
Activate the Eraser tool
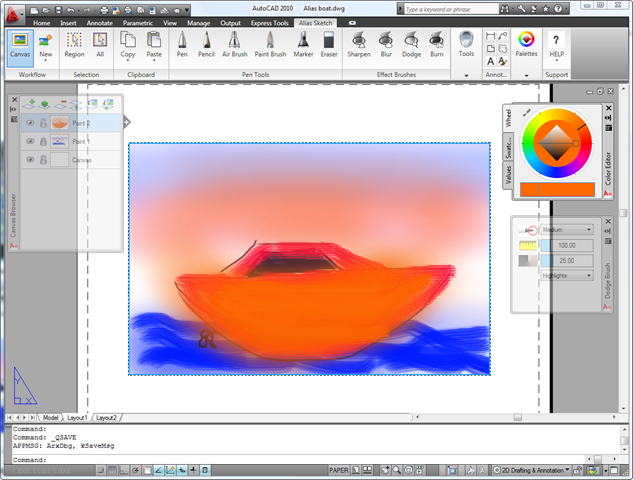pos(329,44)
